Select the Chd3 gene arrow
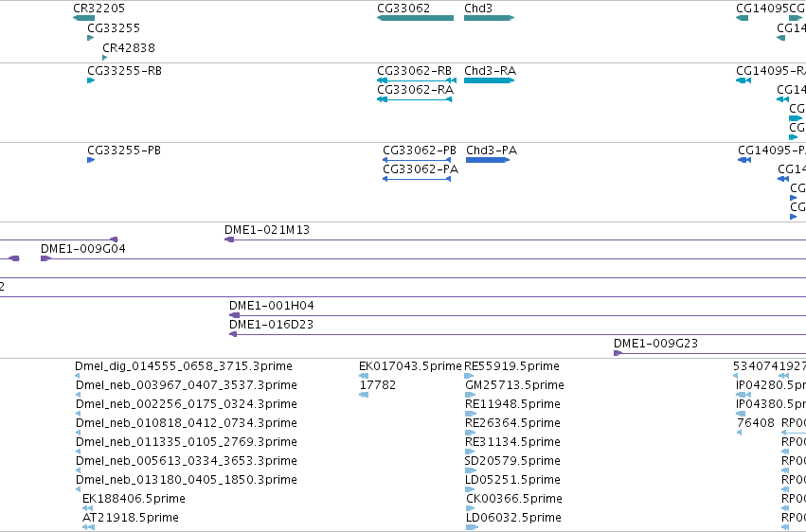 [489, 18]
